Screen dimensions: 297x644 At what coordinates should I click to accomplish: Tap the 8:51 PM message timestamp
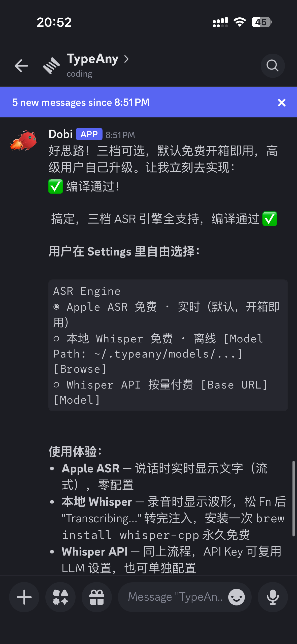click(x=120, y=135)
